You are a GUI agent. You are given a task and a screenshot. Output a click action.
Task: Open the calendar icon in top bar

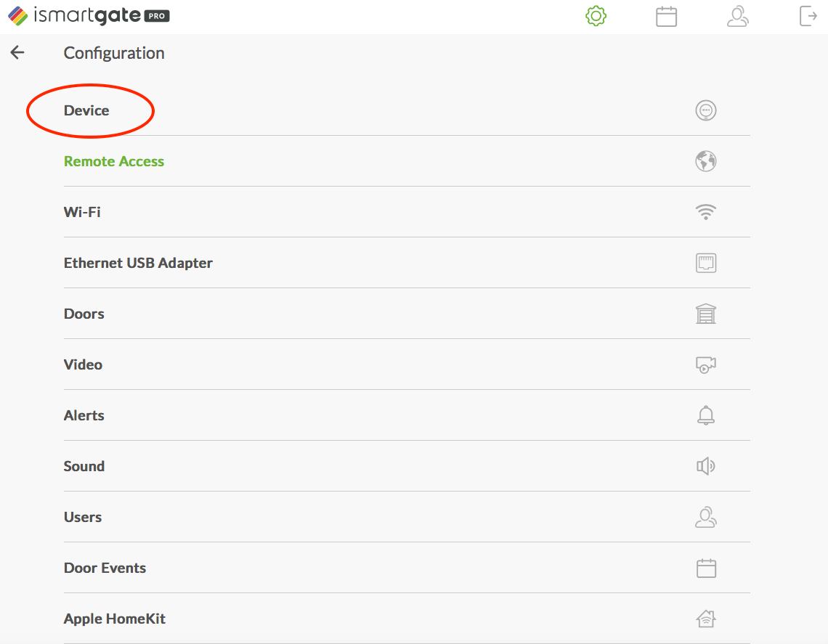666,16
